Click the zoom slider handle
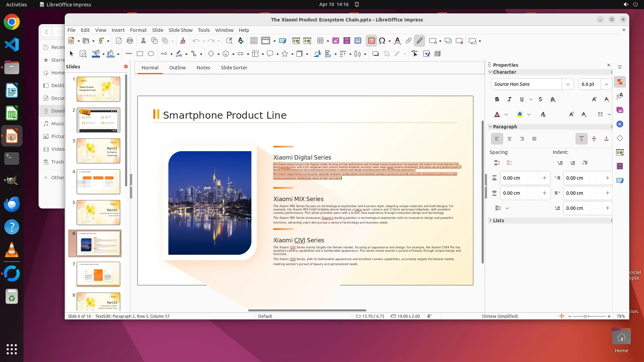The height and width of the screenshot is (362, 644). click(x=585, y=316)
